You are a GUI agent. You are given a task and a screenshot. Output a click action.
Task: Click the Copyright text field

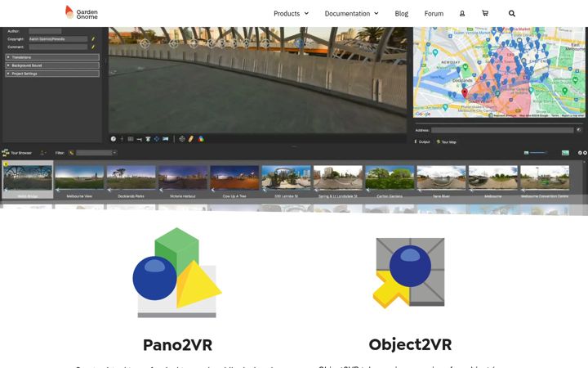point(58,39)
